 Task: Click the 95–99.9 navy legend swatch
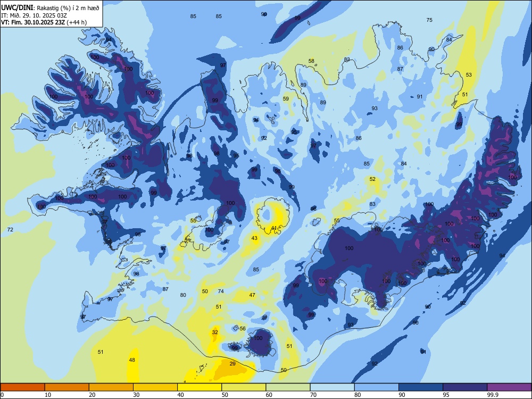465,387
